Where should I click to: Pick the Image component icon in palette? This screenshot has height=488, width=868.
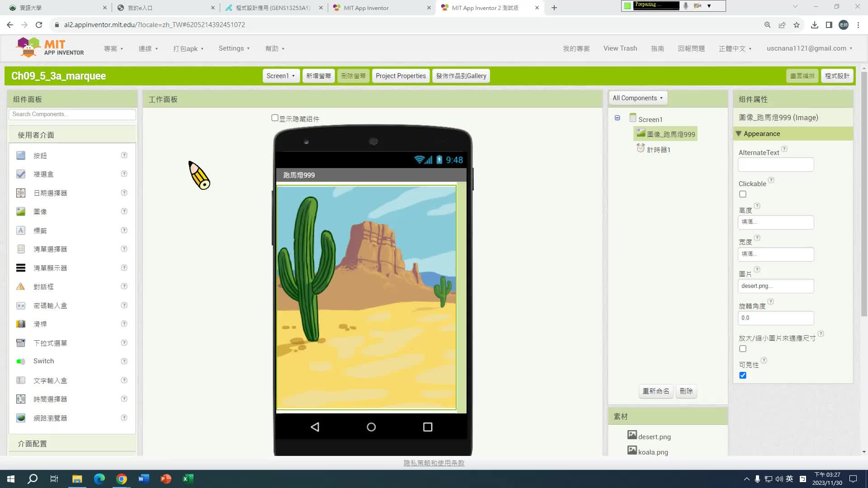[x=21, y=211]
